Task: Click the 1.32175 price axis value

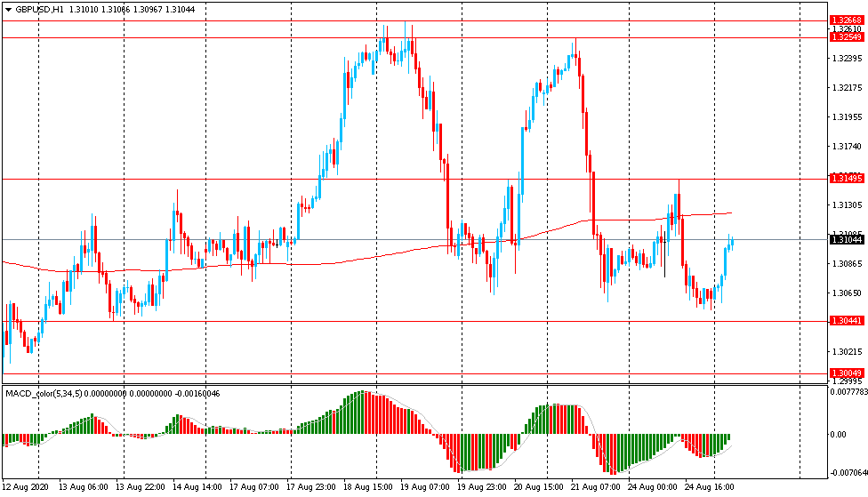Action: 847,87
